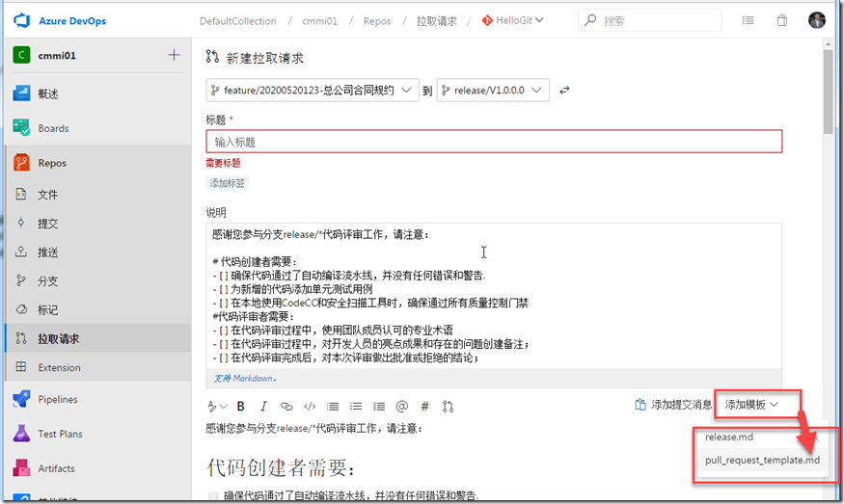Click the task list icon
This screenshot has height=504, width=844.
(x=379, y=406)
